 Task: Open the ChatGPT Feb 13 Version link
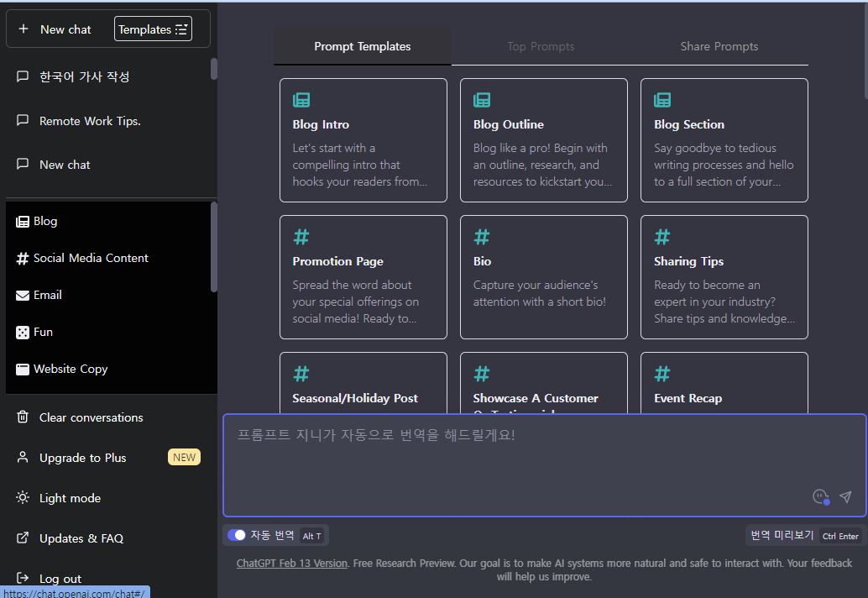[x=292, y=563]
